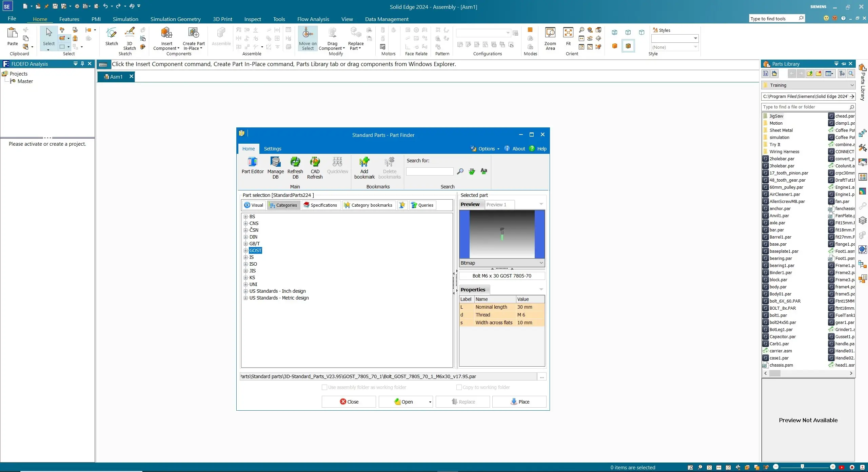Expand US Standards - Inch design
Image resolution: width=868 pixels, height=472 pixels.
click(x=246, y=291)
